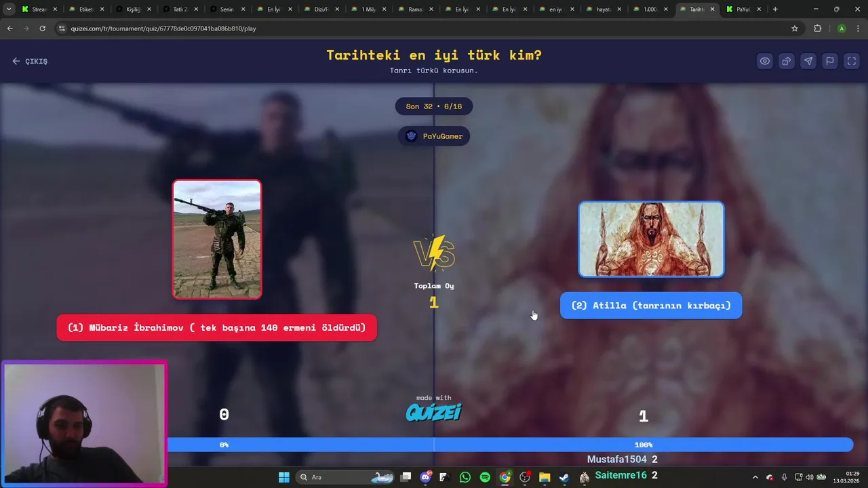Image resolution: width=868 pixels, height=488 pixels.
Task: Open Chrome from the taskbar
Action: click(505, 477)
